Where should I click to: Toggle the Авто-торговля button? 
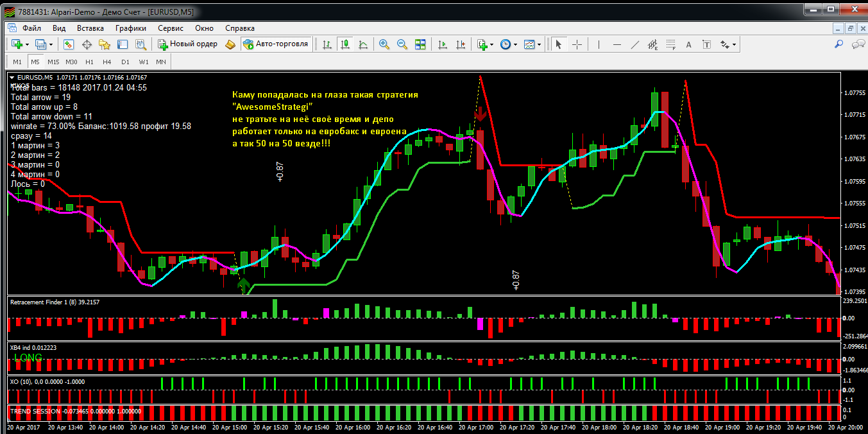pos(275,44)
